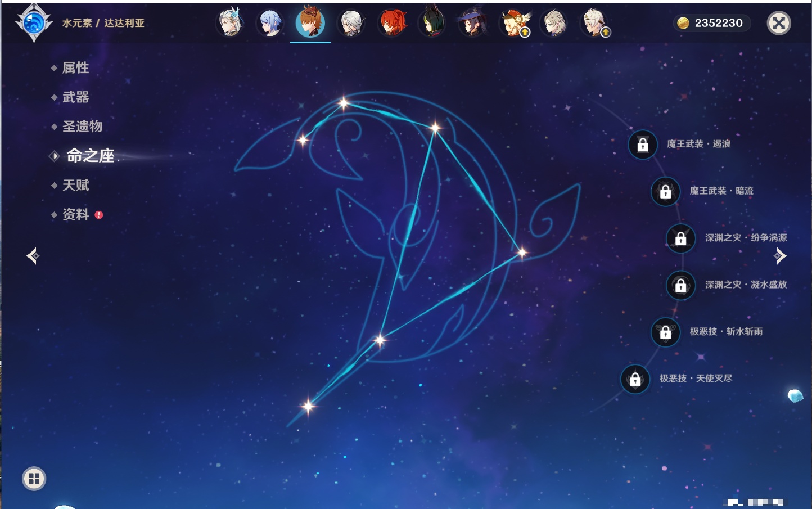Open the 天赋 talents page
This screenshot has height=509, width=812.
[75, 185]
